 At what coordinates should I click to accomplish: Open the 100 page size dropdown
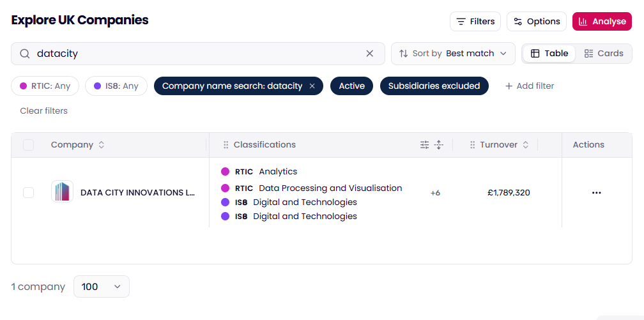coord(102,286)
